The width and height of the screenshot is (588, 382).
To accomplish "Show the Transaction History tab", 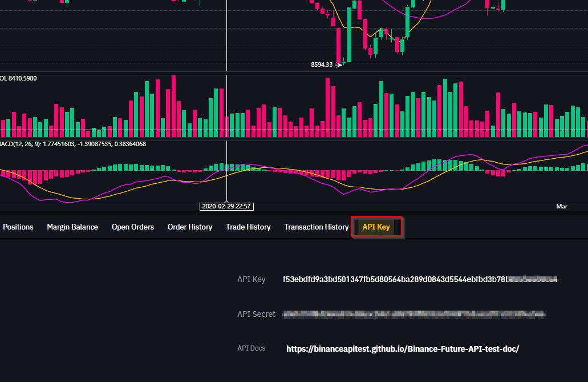I will (317, 227).
